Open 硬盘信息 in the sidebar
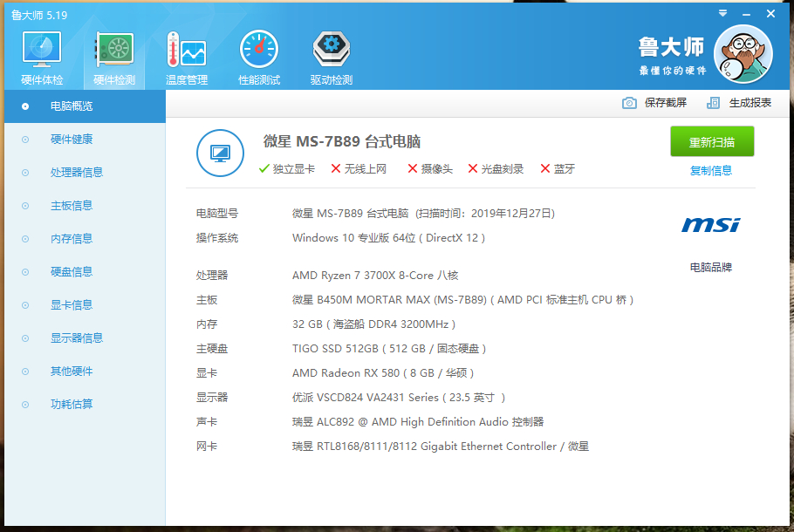Viewport: 794px width, 532px height. pos(86,272)
